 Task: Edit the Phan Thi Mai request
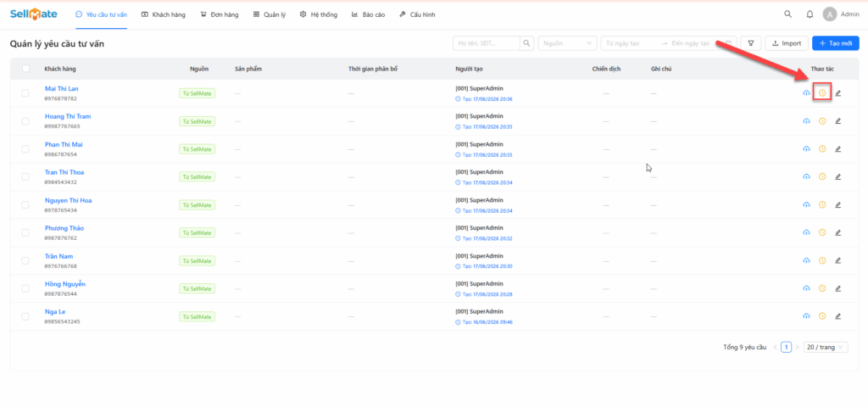(x=837, y=148)
